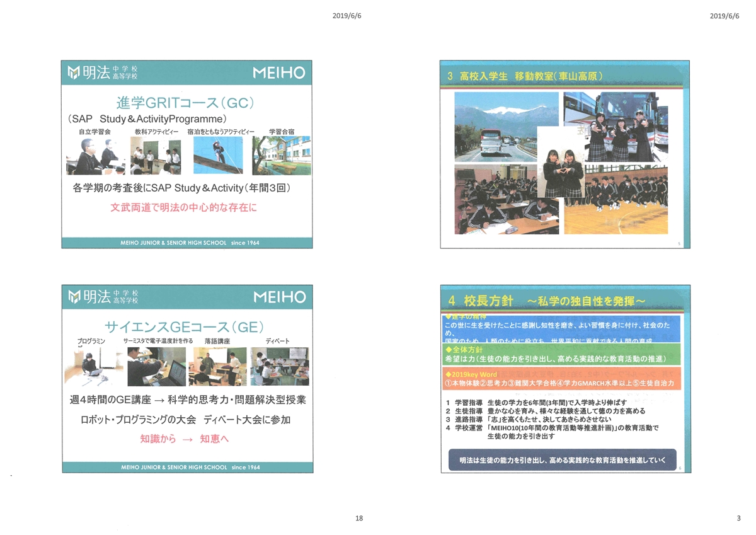Select the heading 3 高校入学生 移動教室(車山高原)
The image size is (756, 535).
pyautogui.click(x=525, y=76)
